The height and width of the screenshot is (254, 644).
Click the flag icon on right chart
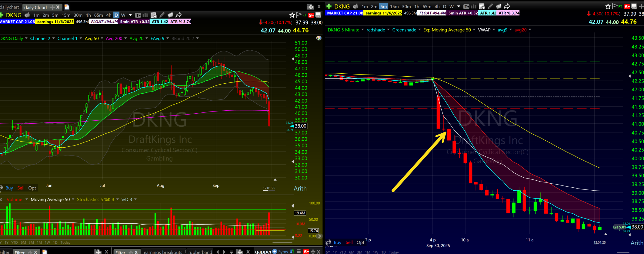click(x=615, y=6)
